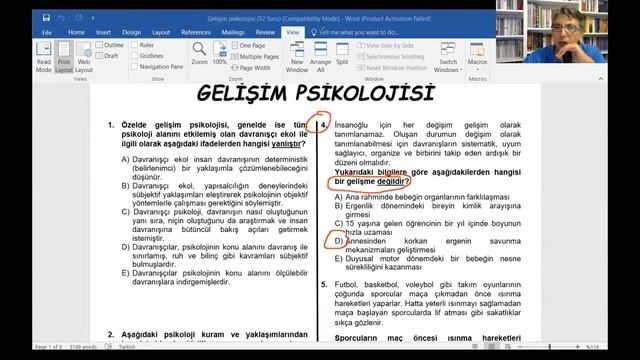Switch to the Home tab

coord(76,32)
